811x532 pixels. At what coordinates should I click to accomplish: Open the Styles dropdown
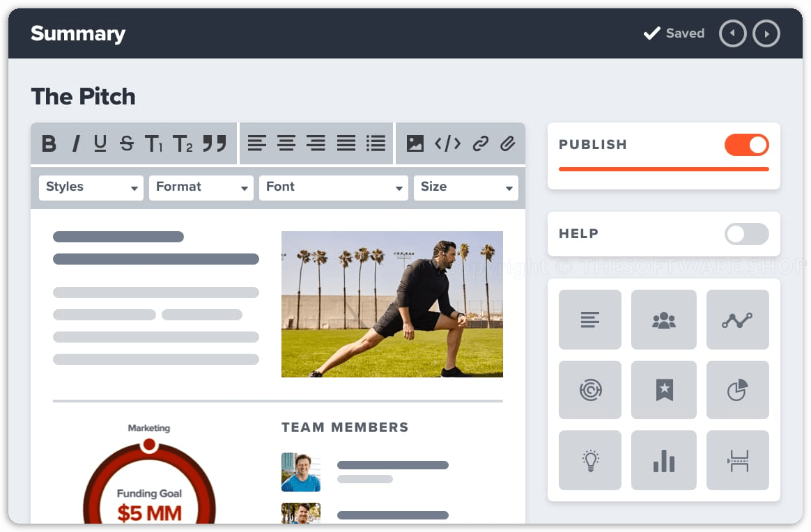91,187
